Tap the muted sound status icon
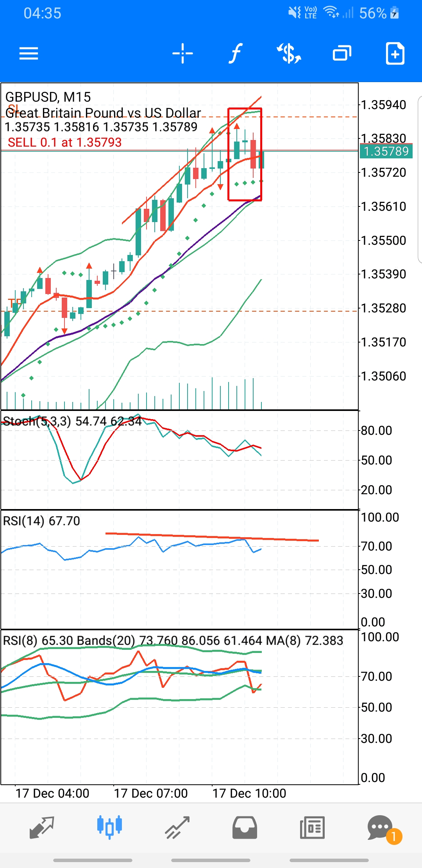The image size is (422, 868). pos(295,13)
